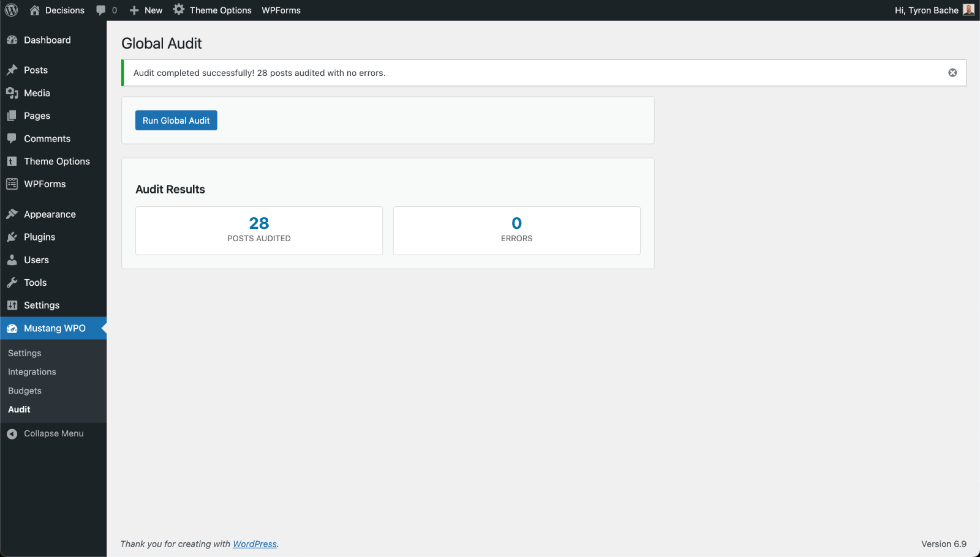The height and width of the screenshot is (557, 980).
Task: Open the Decisions site via the home icon
Action: click(x=34, y=10)
